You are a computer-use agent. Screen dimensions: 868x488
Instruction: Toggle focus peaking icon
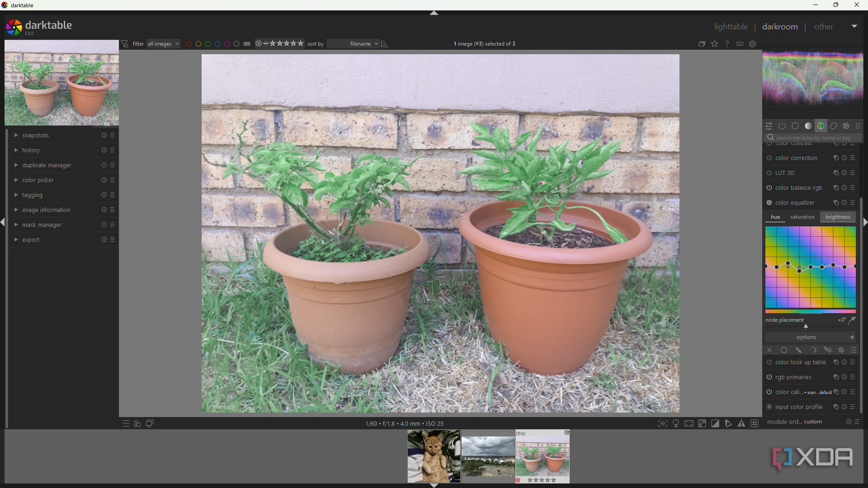[x=662, y=423]
